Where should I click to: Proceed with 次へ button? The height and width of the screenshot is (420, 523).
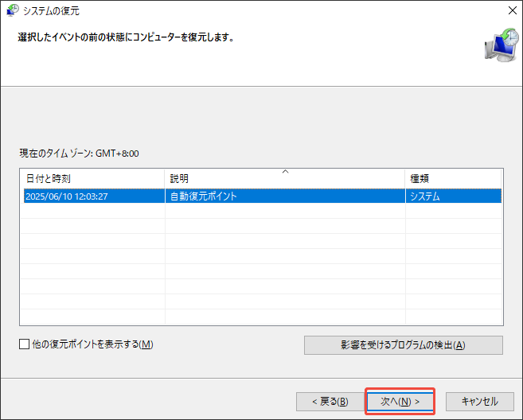400,402
